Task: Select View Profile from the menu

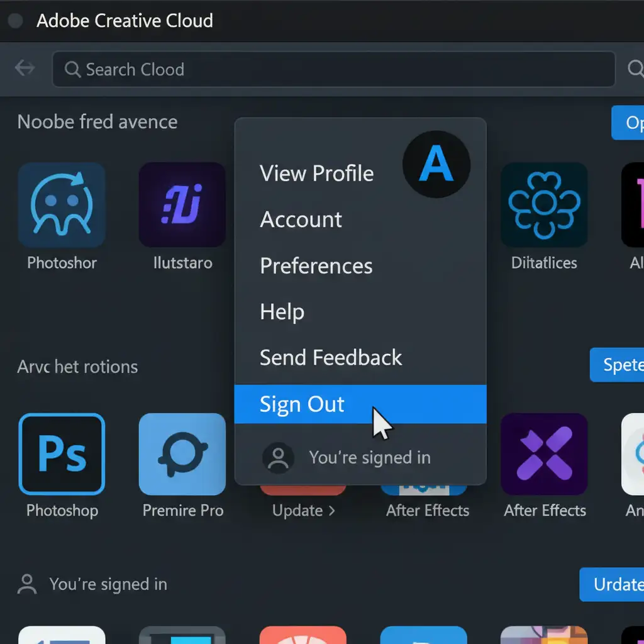Action: [x=316, y=174]
